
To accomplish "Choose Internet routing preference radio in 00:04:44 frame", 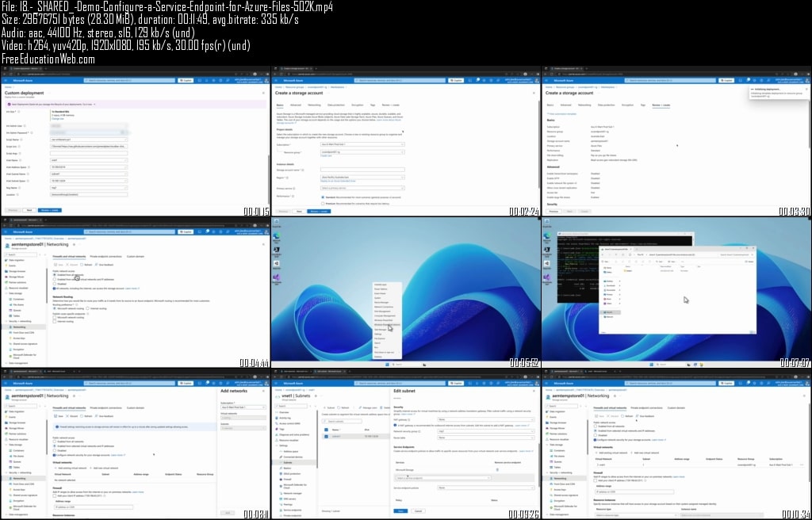I will tap(88, 308).
